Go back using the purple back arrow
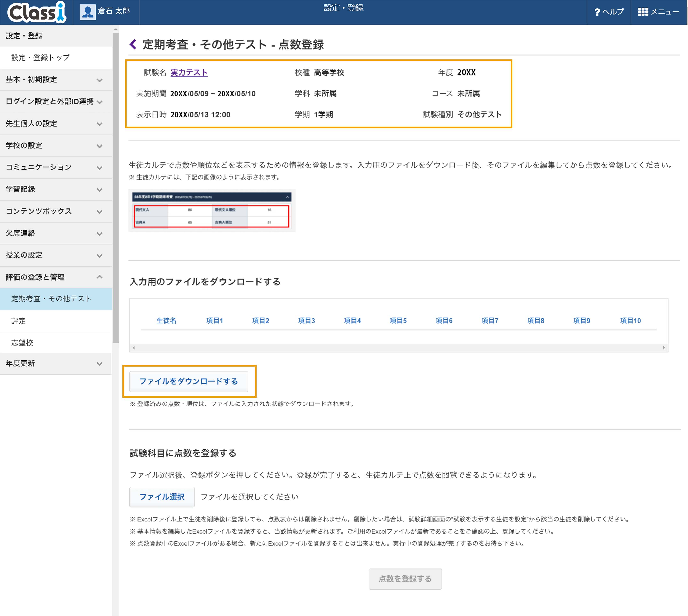Image resolution: width=688 pixels, height=616 pixels. click(133, 44)
